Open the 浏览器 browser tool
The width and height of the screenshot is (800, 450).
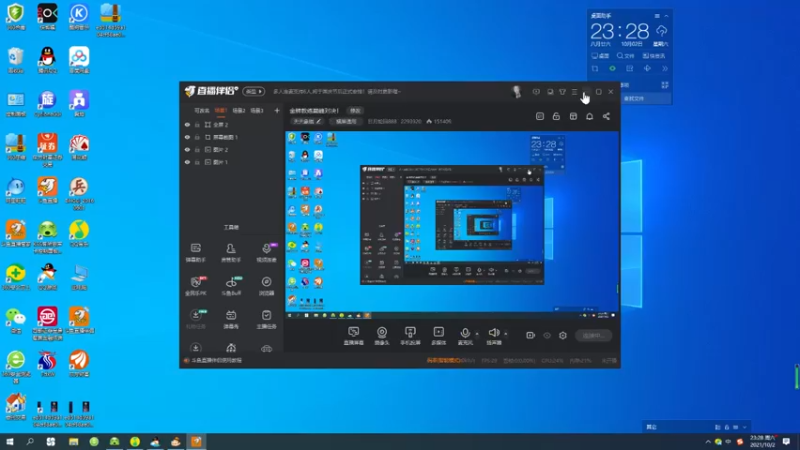tap(266, 286)
